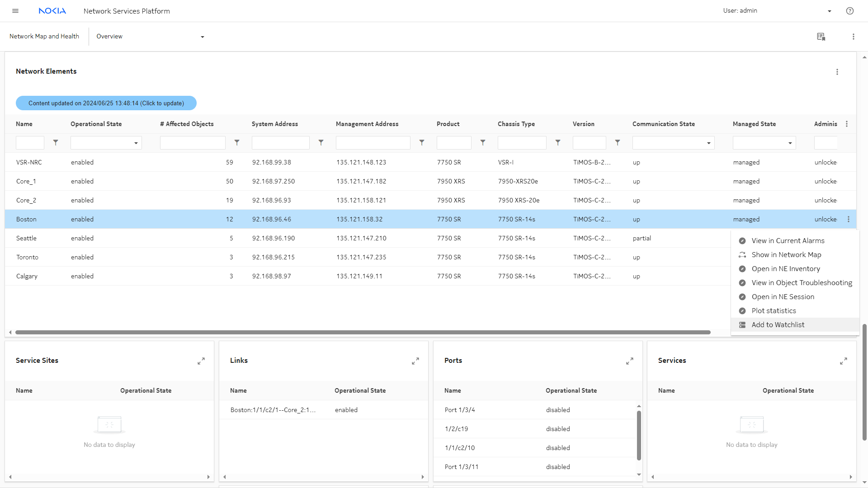Open the watchlist icon in header

point(821,37)
